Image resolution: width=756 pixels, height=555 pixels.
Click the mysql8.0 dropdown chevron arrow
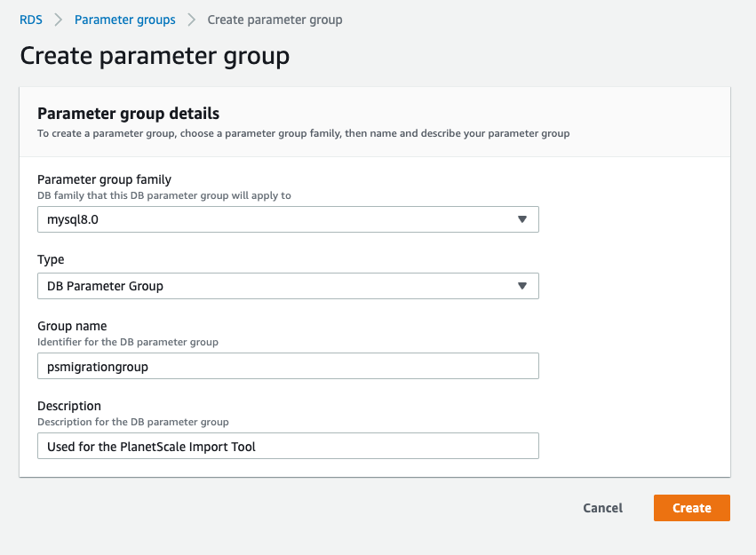(521, 219)
